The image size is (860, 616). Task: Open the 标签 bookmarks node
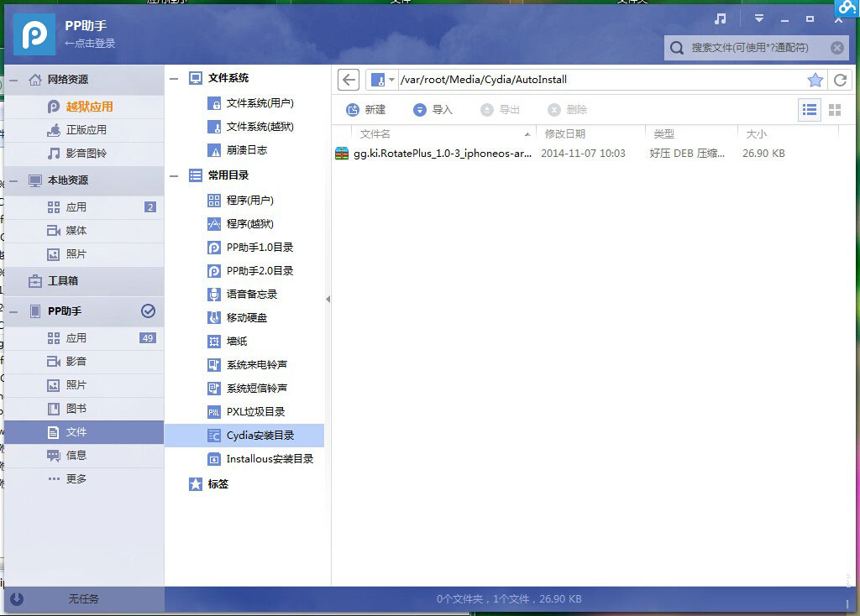208,484
